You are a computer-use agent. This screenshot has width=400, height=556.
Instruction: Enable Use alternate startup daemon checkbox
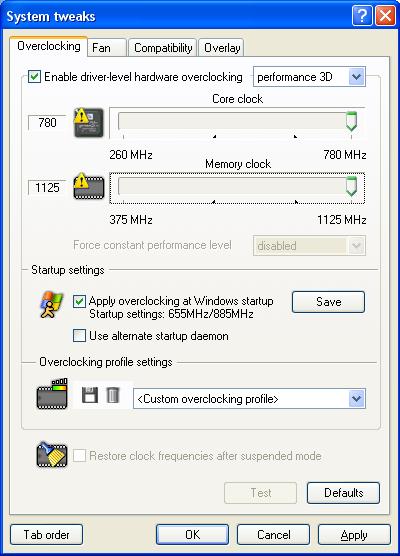(x=79, y=335)
